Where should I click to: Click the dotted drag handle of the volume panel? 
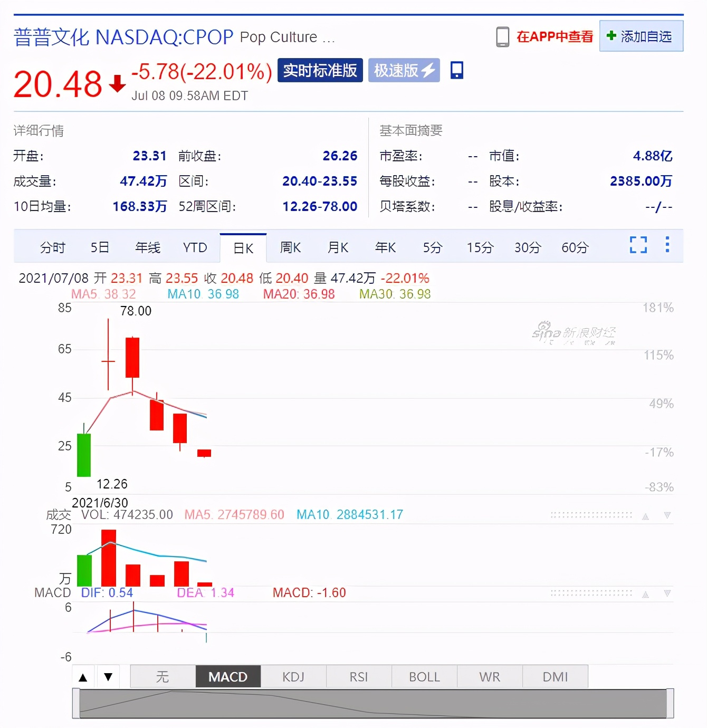pyautogui.click(x=591, y=515)
